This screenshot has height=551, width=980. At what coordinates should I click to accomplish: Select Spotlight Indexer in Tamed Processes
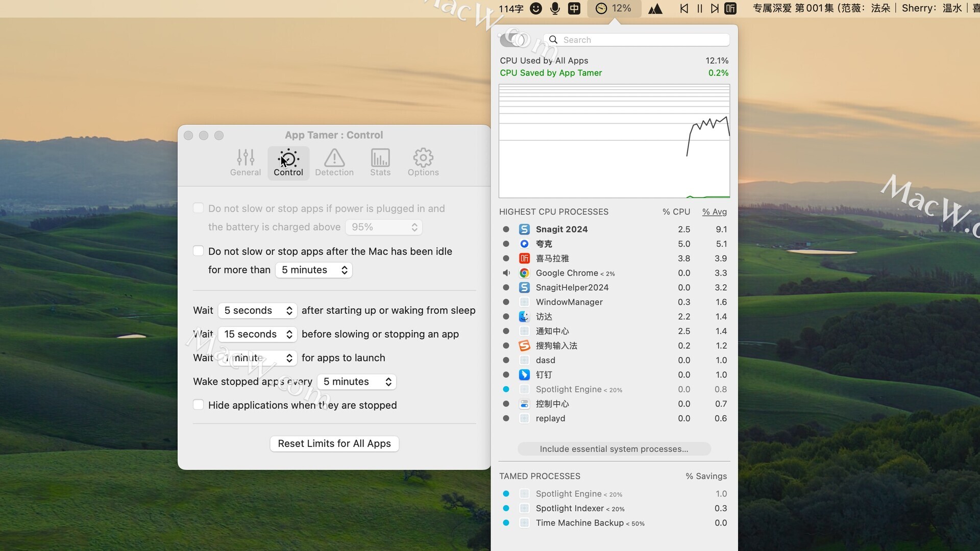pos(614,508)
